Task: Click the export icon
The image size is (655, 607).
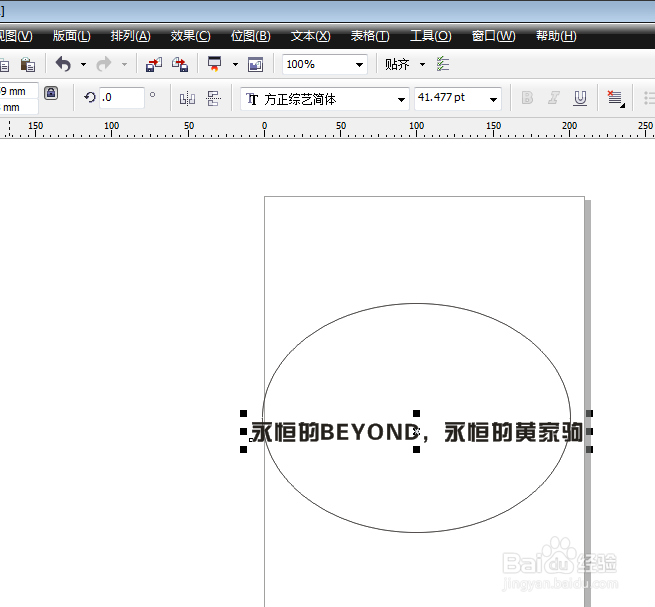Action: [x=180, y=65]
